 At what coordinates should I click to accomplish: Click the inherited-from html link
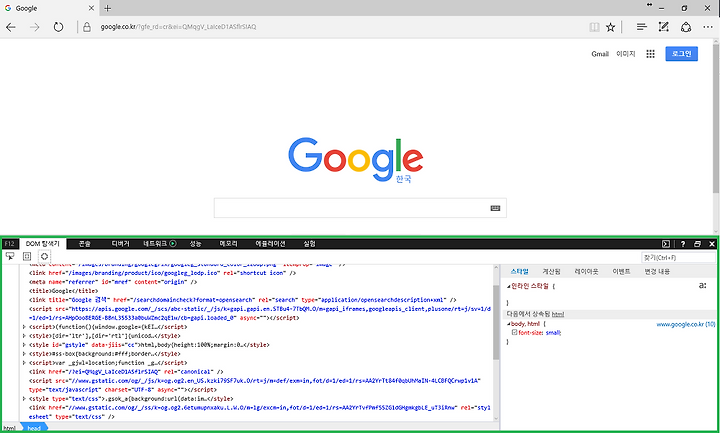coord(557,314)
